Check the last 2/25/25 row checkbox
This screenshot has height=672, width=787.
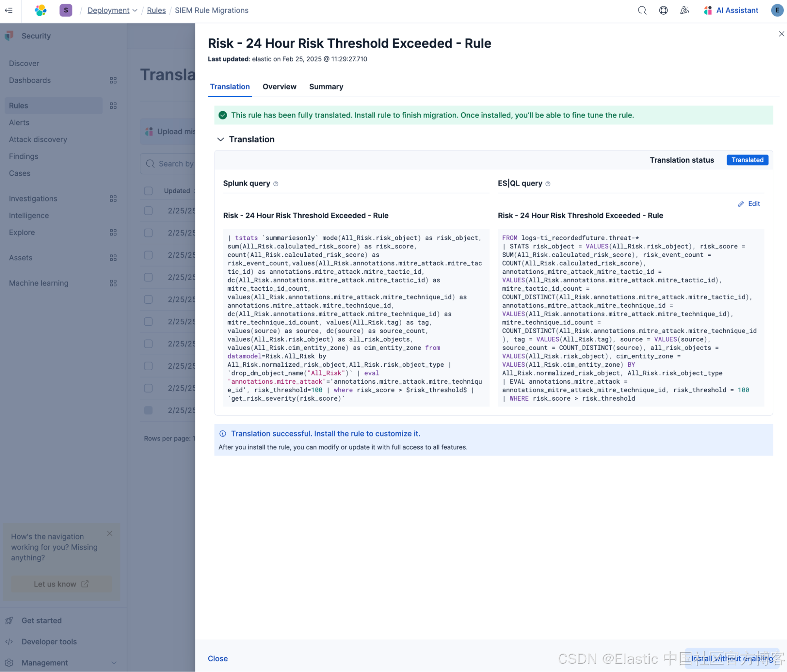click(148, 410)
